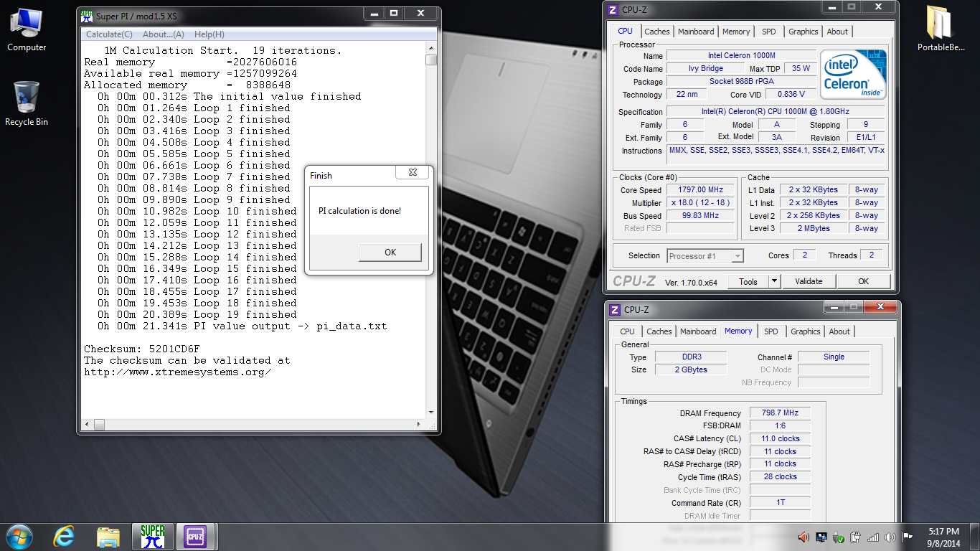Click the OK button in CPU-Z
Screen dimensions: 980x551
864,281
